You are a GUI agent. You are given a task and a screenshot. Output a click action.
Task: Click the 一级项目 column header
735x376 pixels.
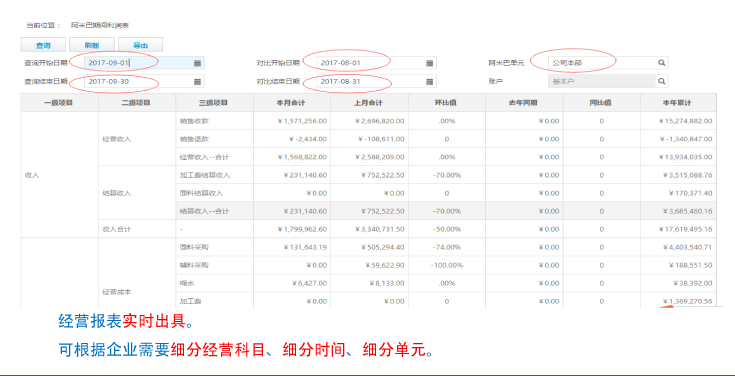pos(60,103)
